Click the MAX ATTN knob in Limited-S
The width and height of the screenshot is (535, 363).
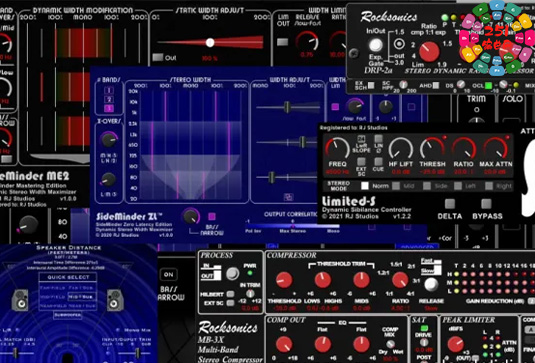(x=495, y=148)
